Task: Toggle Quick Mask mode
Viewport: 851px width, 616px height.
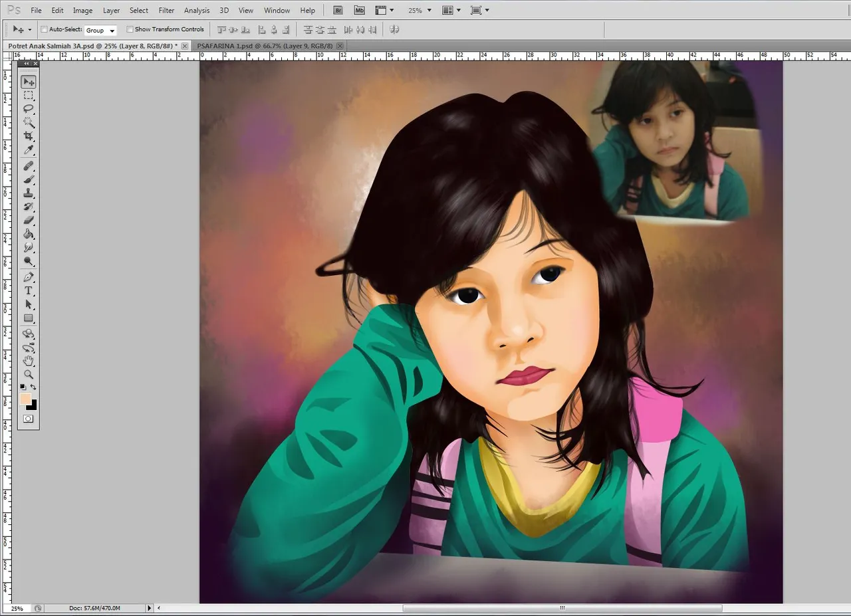Action: point(29,419)
